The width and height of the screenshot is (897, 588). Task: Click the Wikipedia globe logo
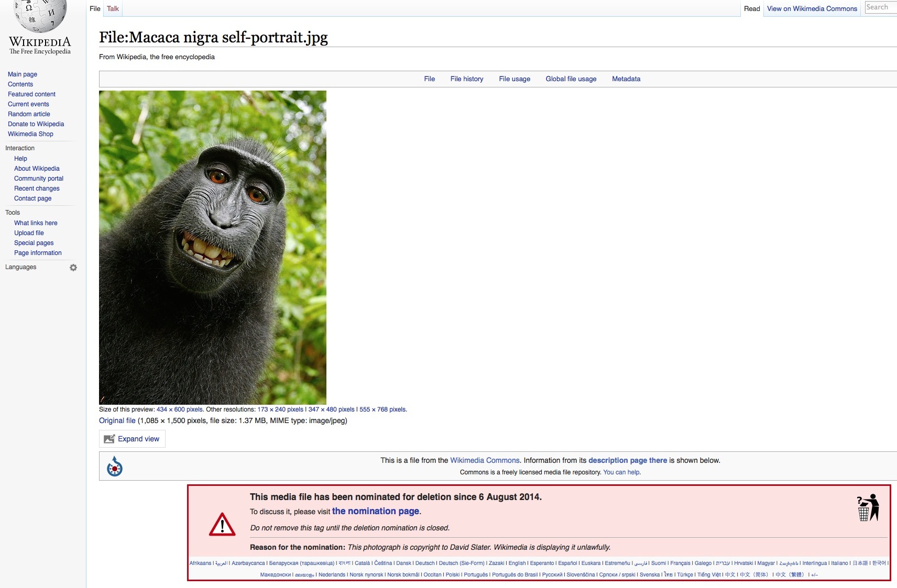click(40, 16)
